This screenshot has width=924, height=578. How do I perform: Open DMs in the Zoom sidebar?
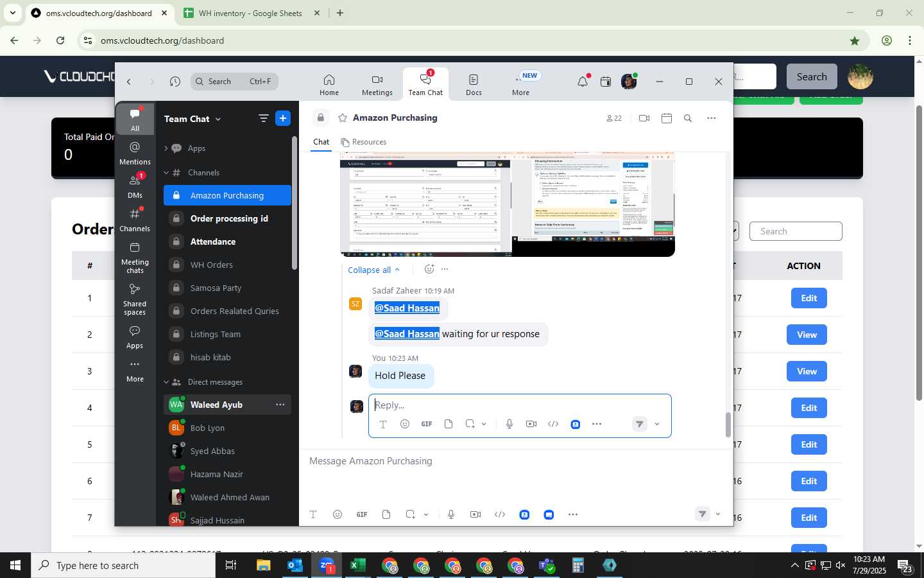(x=135, y=187)
